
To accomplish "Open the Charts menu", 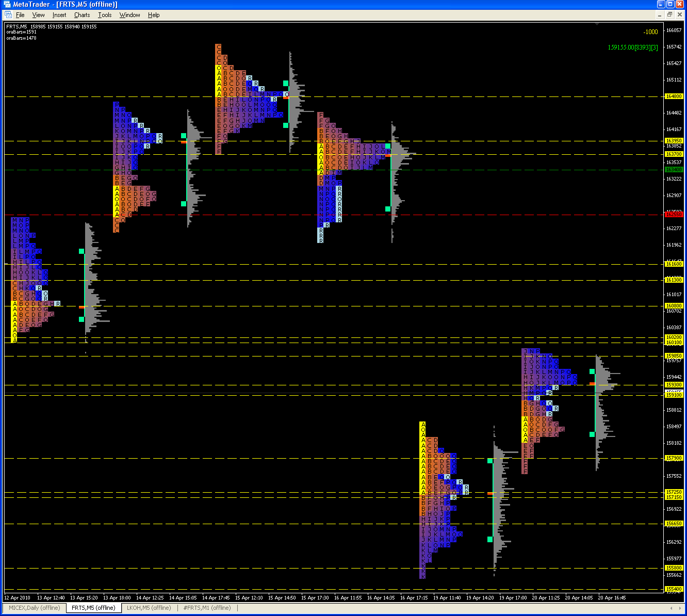I will (x=82, y=15).
